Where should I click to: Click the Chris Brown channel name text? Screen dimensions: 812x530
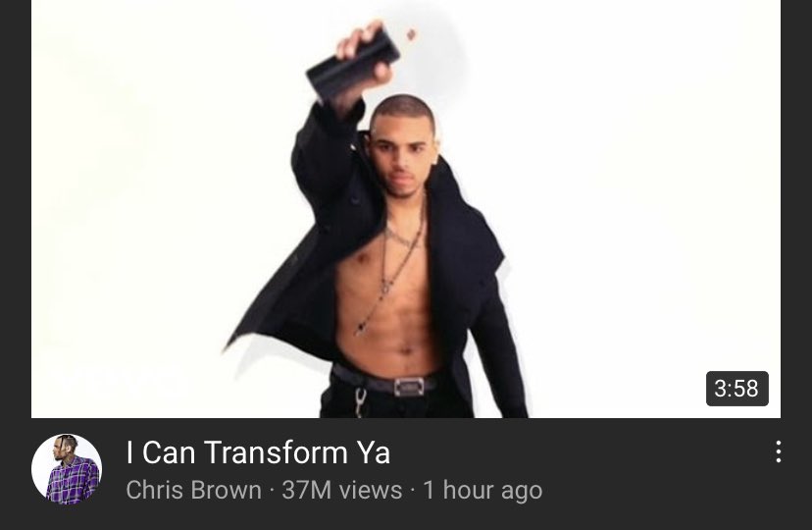tap(193, 490)
